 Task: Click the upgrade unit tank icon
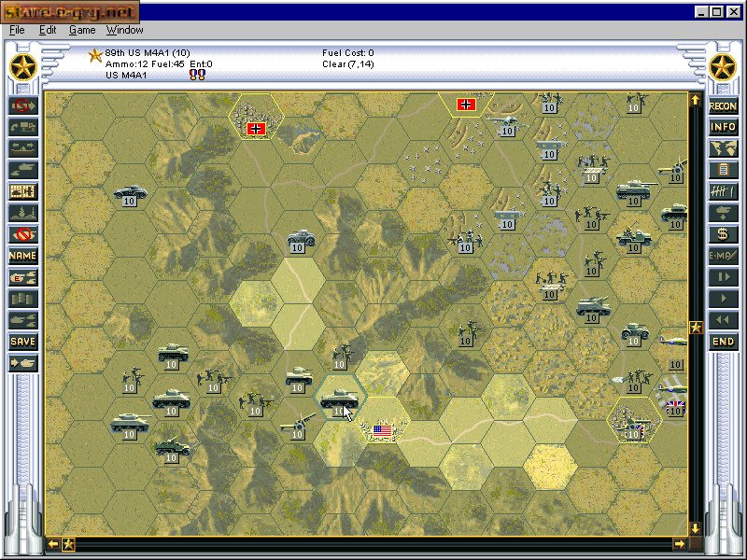pos(22,170)
